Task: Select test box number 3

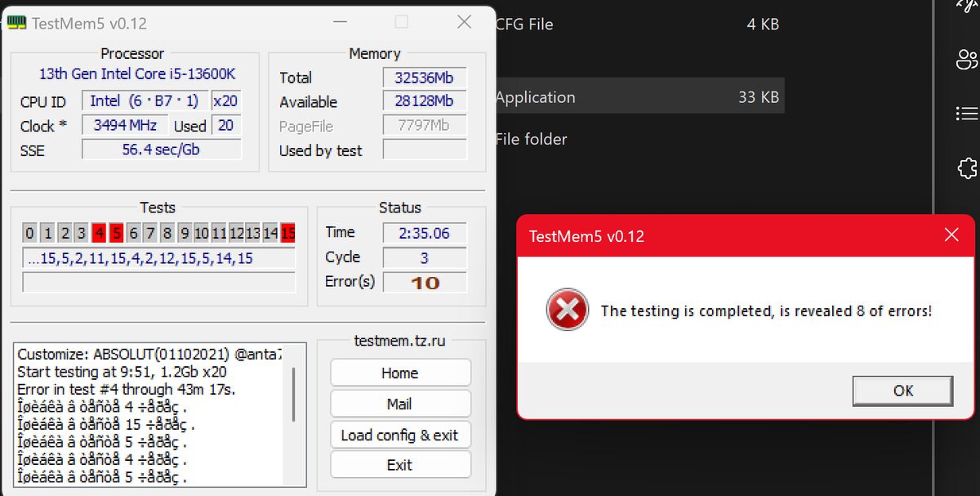Action: (82, 233)
